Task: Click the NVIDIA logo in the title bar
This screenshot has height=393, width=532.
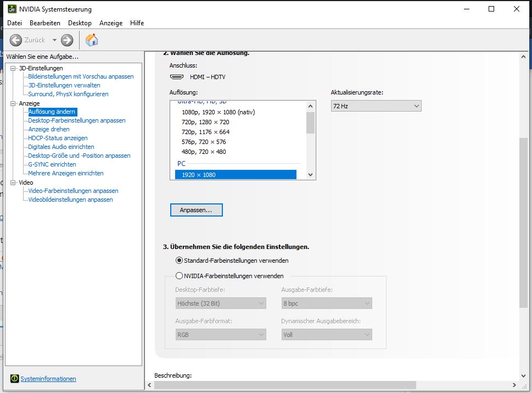Action: (12, 9)
